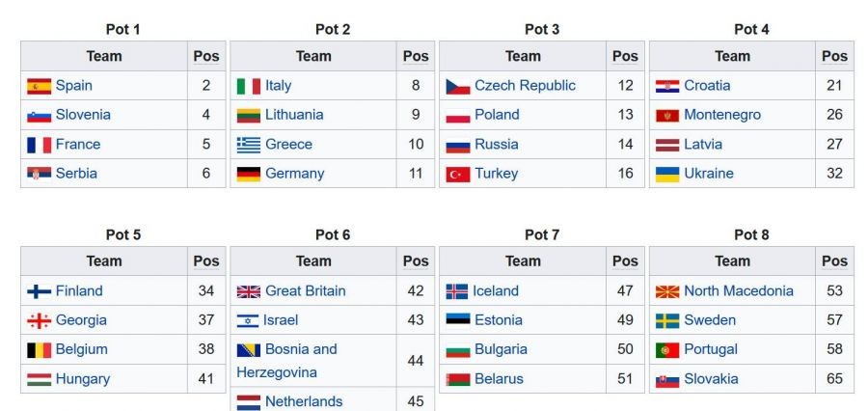Click the Portugal flag icon
The height and width of the screenshot is (411, 868).
667,350
